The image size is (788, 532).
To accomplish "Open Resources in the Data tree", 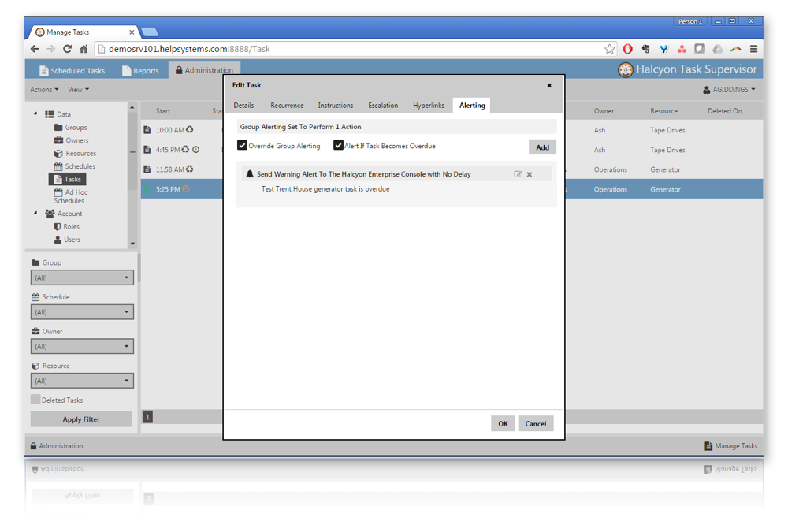I will pyautogui.click(x=75, y=154).
